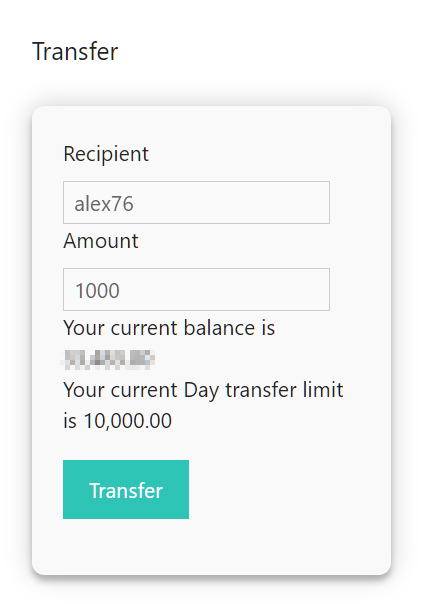Click blank card area below Transfer button
The width and height of the screenshot is (421, 604).
click(211, 546)
